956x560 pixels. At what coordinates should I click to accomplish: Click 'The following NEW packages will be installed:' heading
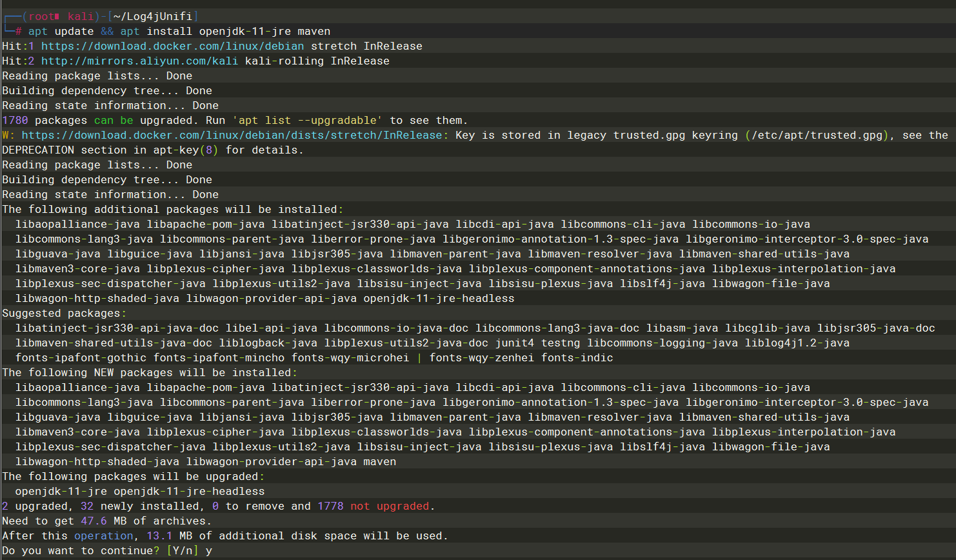(x=150, y=372)
